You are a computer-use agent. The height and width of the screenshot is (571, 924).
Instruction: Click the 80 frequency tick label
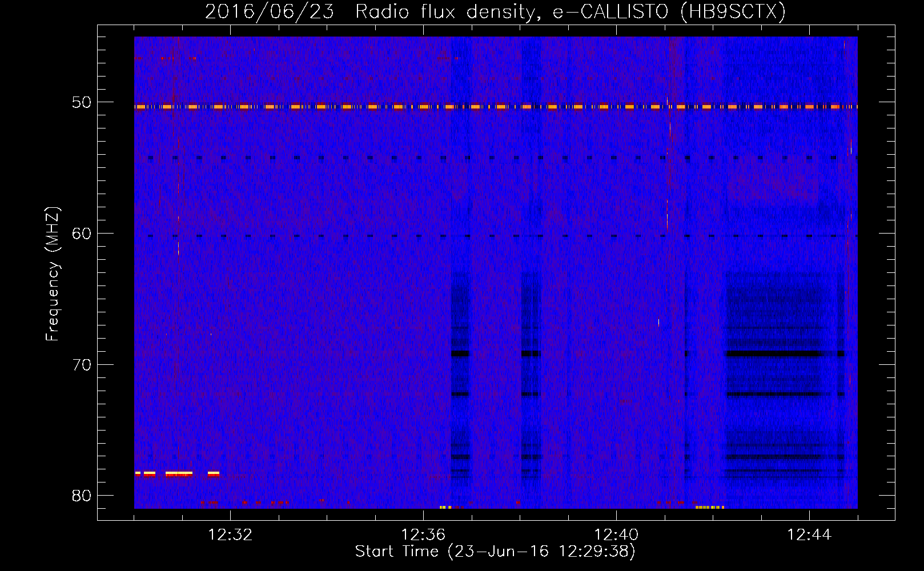[x=82, y=496]
